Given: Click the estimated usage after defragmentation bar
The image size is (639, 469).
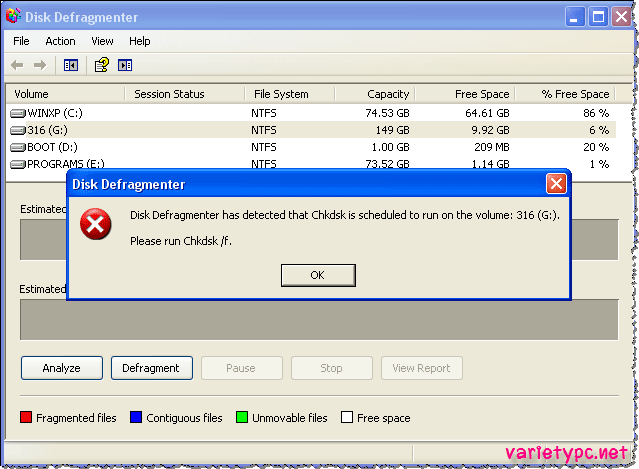Looking at the screenshot, I should click(x=319, y=320).
